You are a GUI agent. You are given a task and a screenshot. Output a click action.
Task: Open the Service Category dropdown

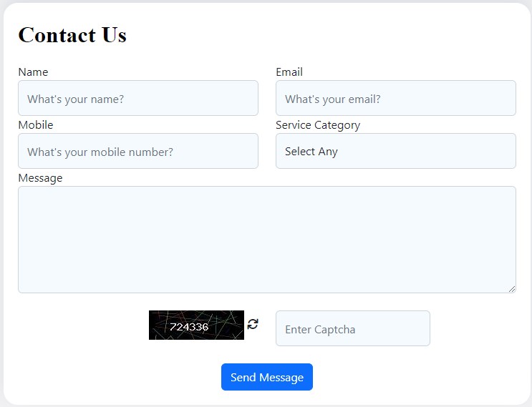(x=395, y=152)
